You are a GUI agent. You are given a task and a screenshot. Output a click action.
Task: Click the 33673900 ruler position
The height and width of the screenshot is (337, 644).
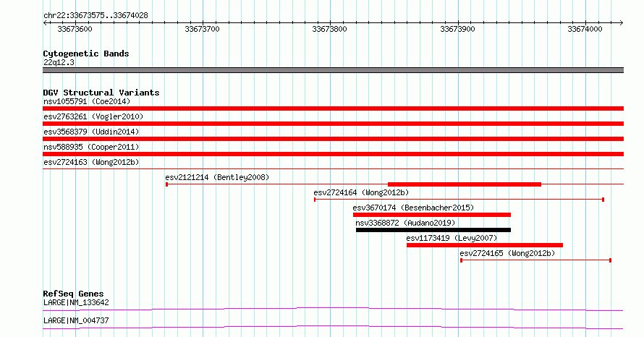457,29
